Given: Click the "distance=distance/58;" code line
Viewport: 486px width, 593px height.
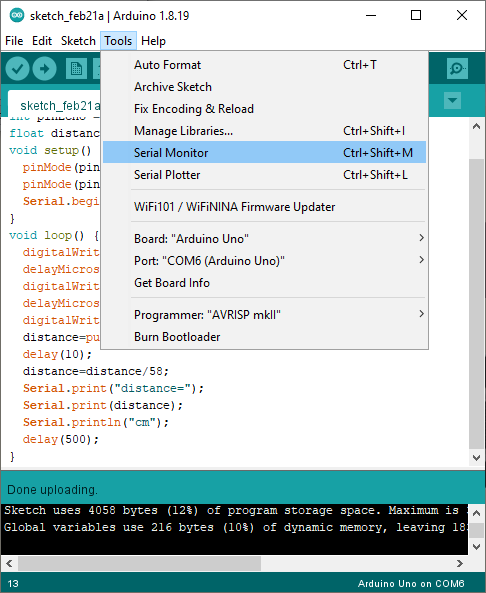Looking at the screenshot, I should coord(96,371).
